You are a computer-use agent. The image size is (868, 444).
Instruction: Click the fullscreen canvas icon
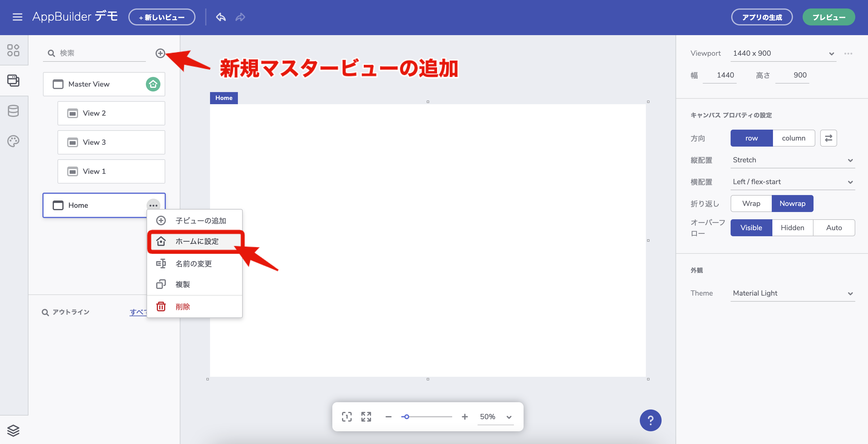pos(366,417)
